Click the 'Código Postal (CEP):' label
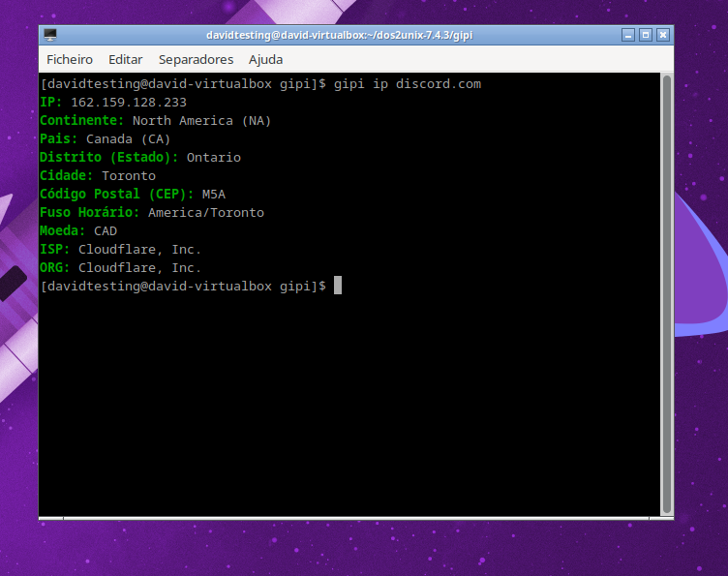The width and height of the screenshot is (728, 576). tap(116, 194)
